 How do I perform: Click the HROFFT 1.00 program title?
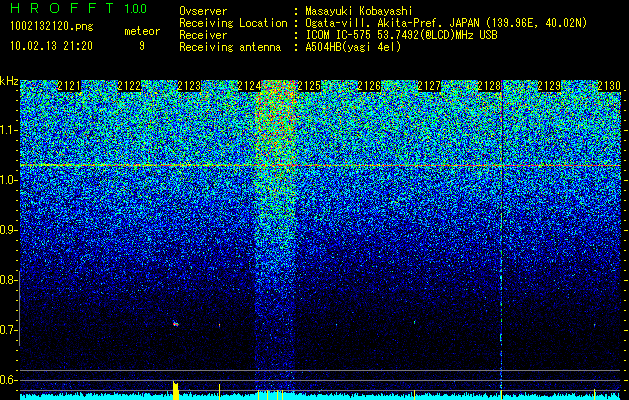(78, 8)
